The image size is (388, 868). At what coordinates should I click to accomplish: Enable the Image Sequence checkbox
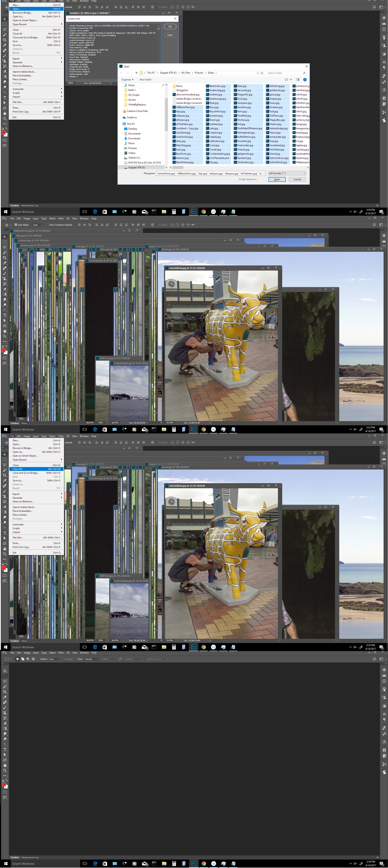tap(237, 179)
